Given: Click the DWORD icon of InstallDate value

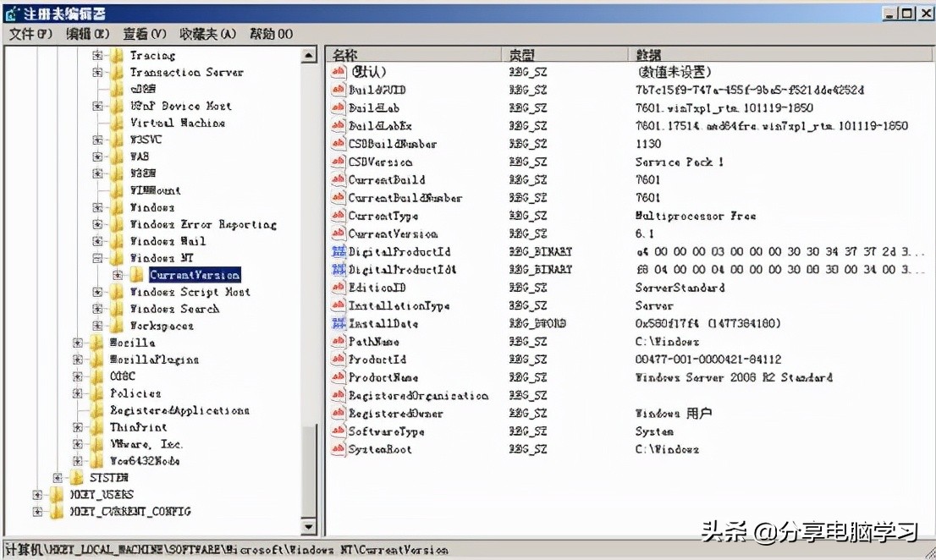Looking at the screenshot, I should pyautogui.click(x=339, y=323).
